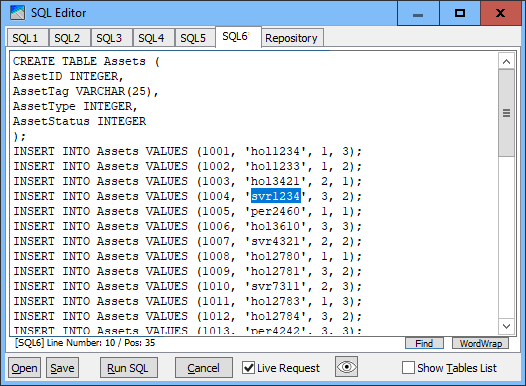The height and width of the screenshot is (386, 526).
Task: Click the vertical scrollbar thumb
Action: click(507, 113)
